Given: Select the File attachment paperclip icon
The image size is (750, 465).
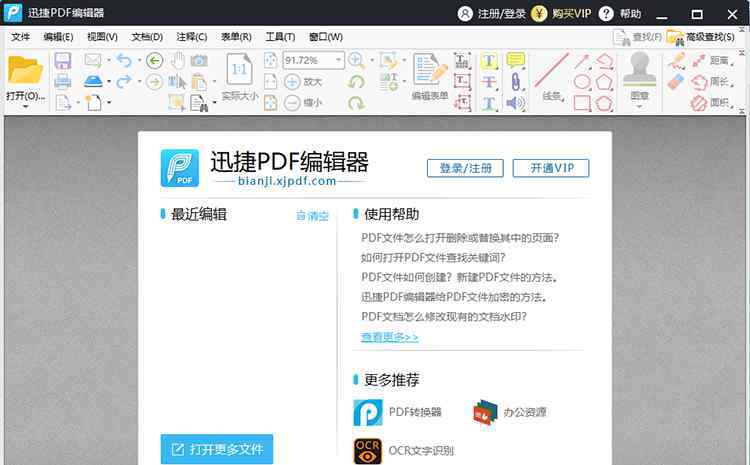Looking at the screenshot, I should [x=515, y=82].
